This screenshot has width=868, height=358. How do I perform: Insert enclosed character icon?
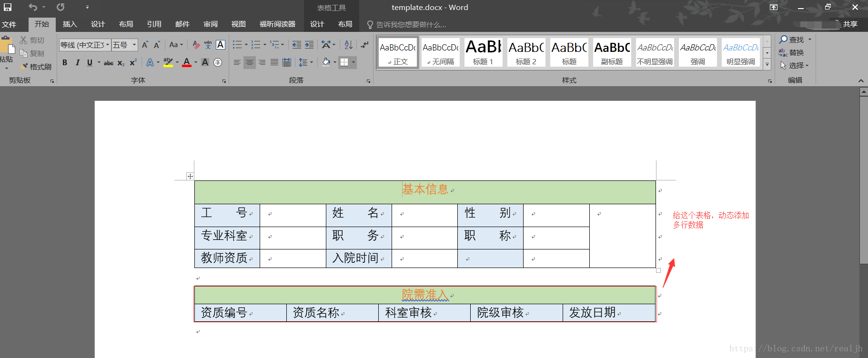[x=218, y=62]
